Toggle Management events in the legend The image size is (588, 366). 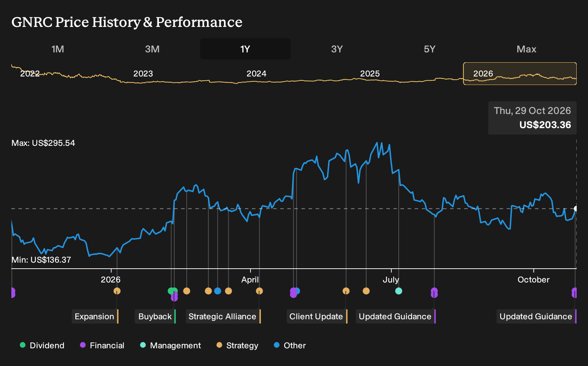[x=171, y=345]
